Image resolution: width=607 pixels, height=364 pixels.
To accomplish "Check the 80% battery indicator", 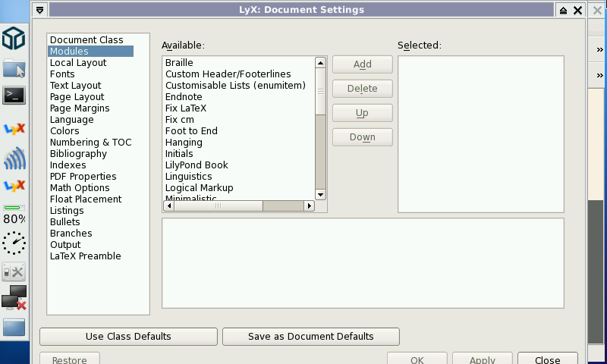I will coord(14,215).
